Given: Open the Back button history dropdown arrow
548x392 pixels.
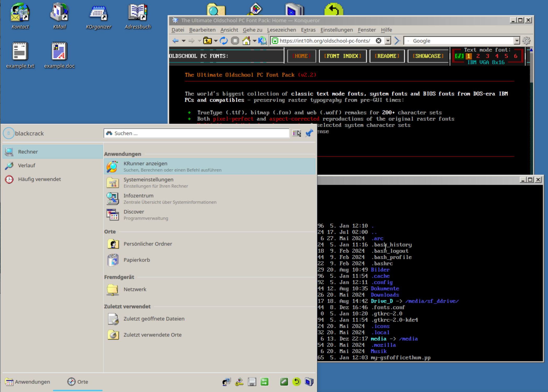Looking at the screenshot, I should click(x=184, y=41).
